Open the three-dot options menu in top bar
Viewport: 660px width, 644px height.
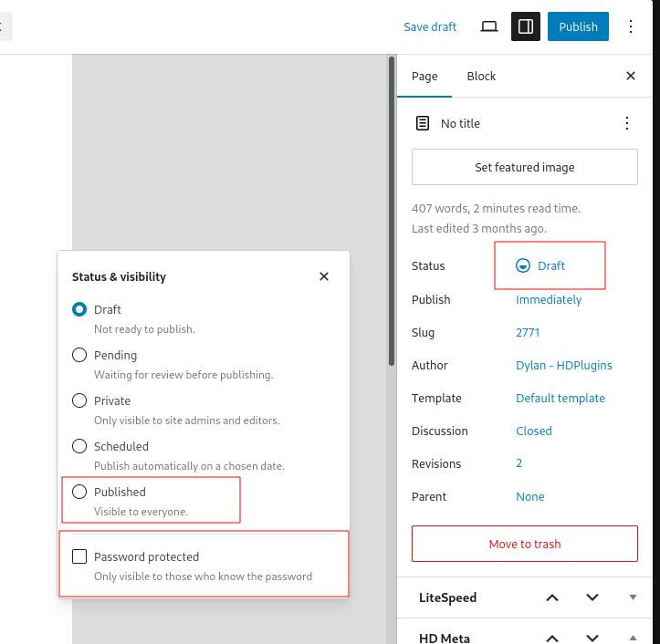pos(631,26)
